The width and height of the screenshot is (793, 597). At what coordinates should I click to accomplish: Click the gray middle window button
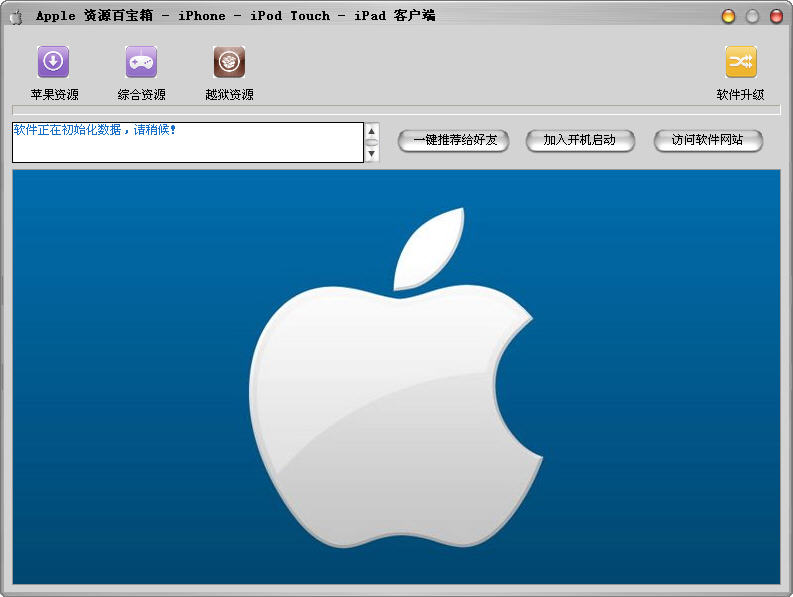click(753, 16)
